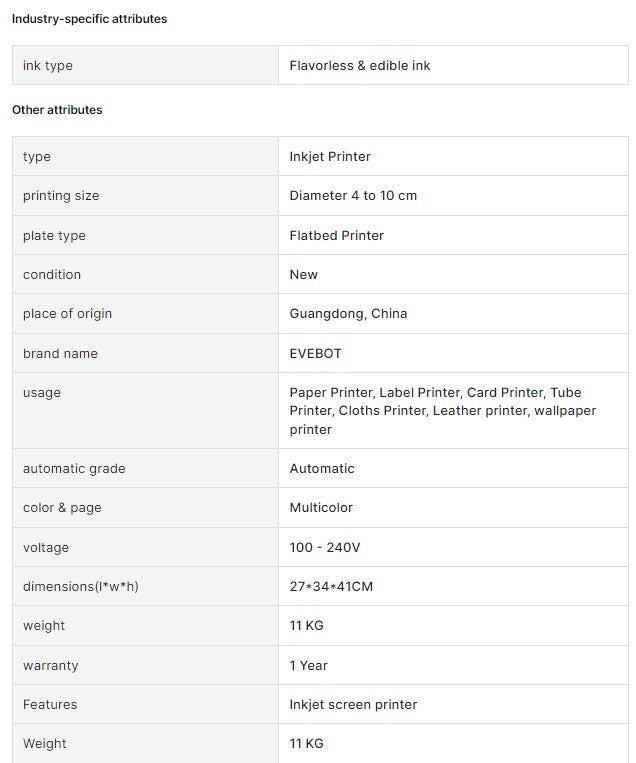
Task: Click the "condition" attribute label
Action: pos(52,275)
